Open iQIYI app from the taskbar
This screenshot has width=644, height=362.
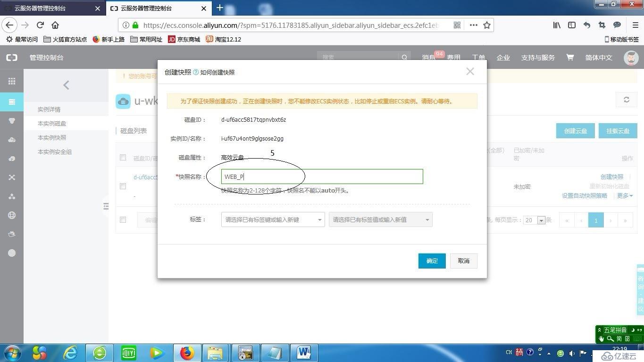(128, 353)
